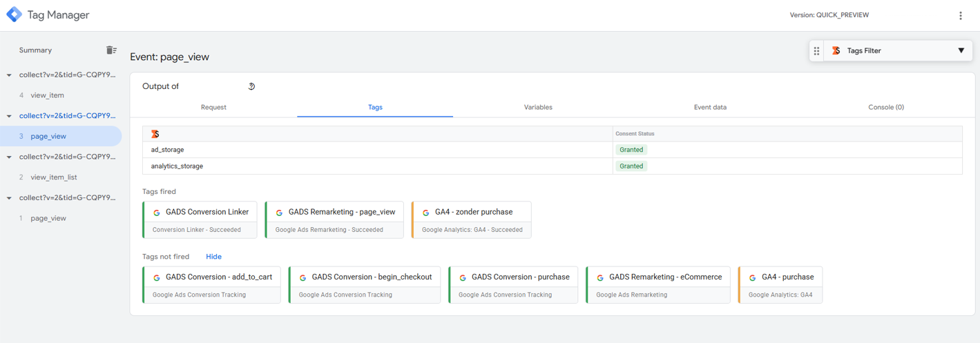Screen dimensions: 980x343
Task: Collapse the first collect request group
Action: pos(9,75)
